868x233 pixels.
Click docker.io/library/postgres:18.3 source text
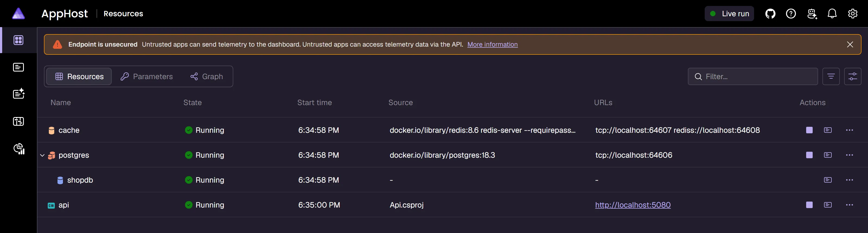(x=442, y=155)
